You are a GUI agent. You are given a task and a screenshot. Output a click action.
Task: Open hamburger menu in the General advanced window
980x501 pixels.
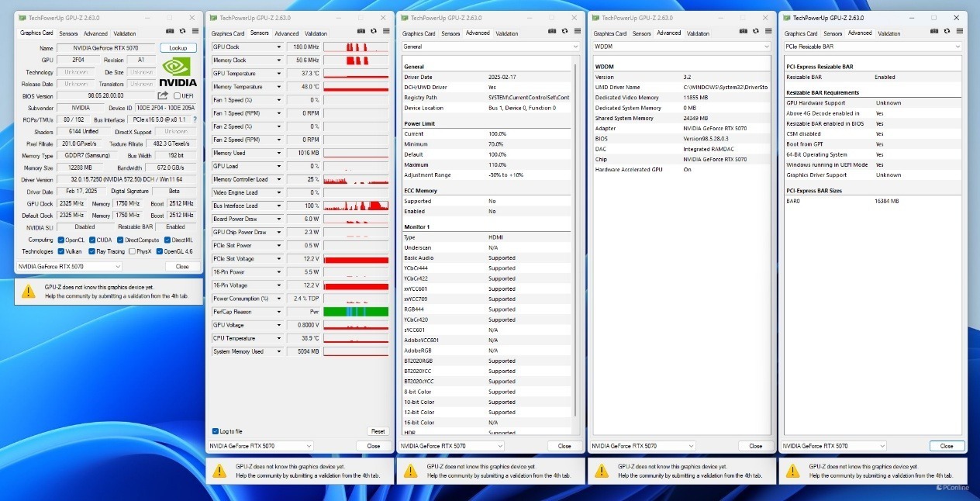pos(576,31)
